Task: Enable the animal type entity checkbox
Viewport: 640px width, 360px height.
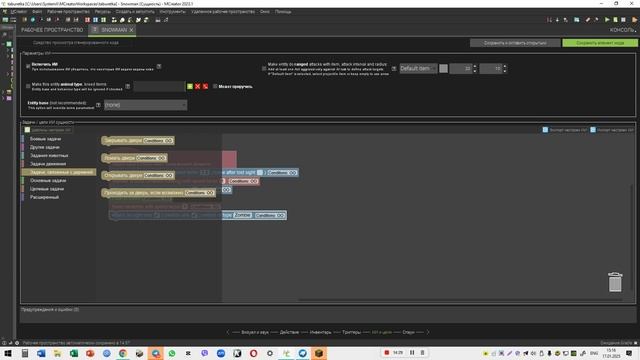Action: (x=28, y=87)
